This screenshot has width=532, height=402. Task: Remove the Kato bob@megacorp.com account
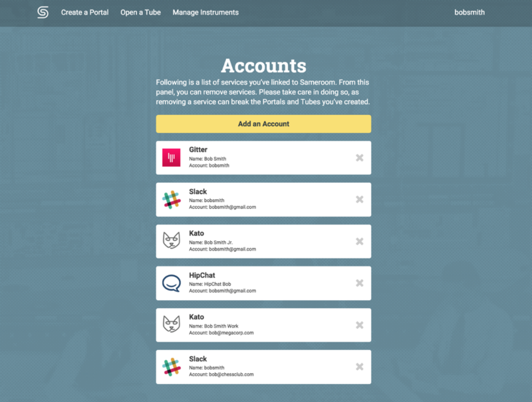360,325
